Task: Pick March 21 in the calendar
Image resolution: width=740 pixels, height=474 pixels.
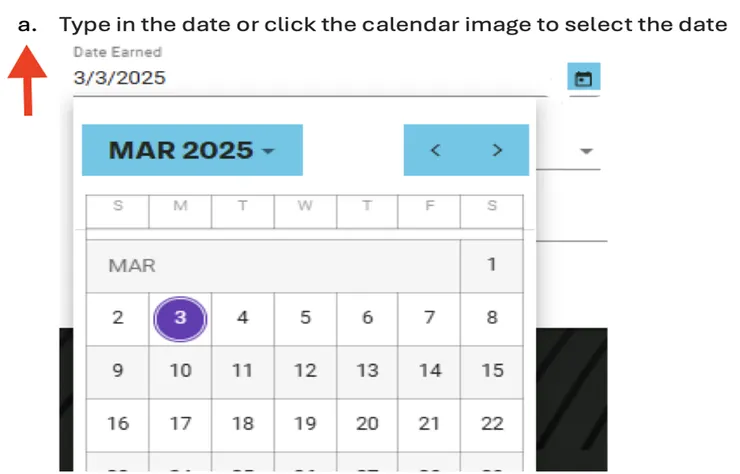Action: click(429, 423)
